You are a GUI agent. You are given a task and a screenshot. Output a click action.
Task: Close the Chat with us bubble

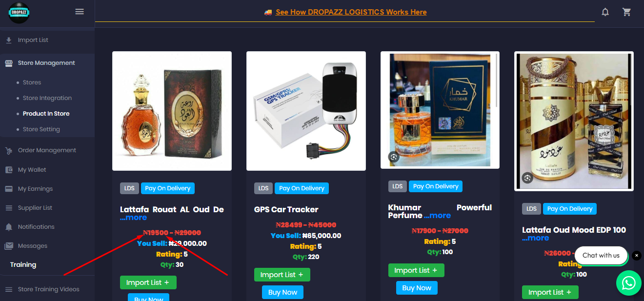[637, 256]
